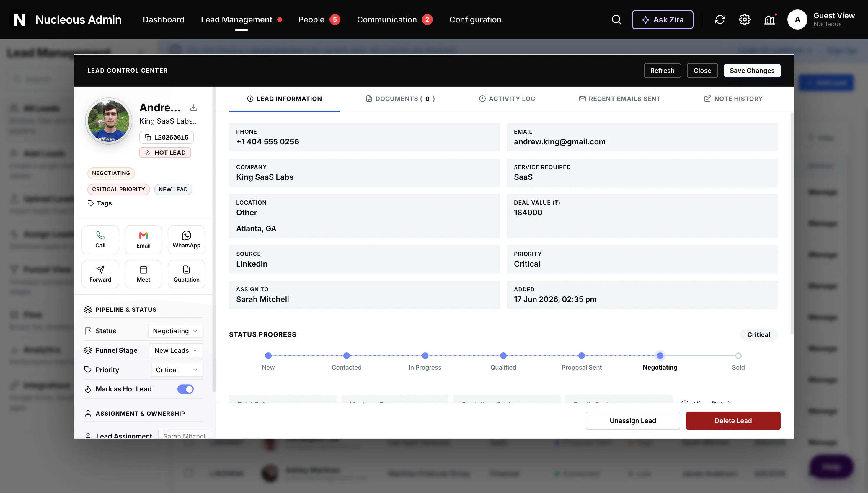Open the Communication menu

[394, 20]
